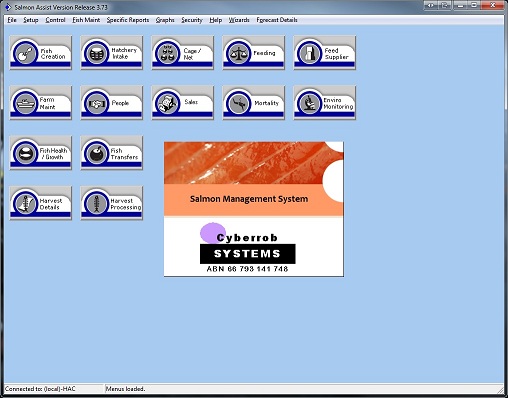Minimize the Salmon Assist window
This screenshot has width=508, height=398.
tap(461, 5)
